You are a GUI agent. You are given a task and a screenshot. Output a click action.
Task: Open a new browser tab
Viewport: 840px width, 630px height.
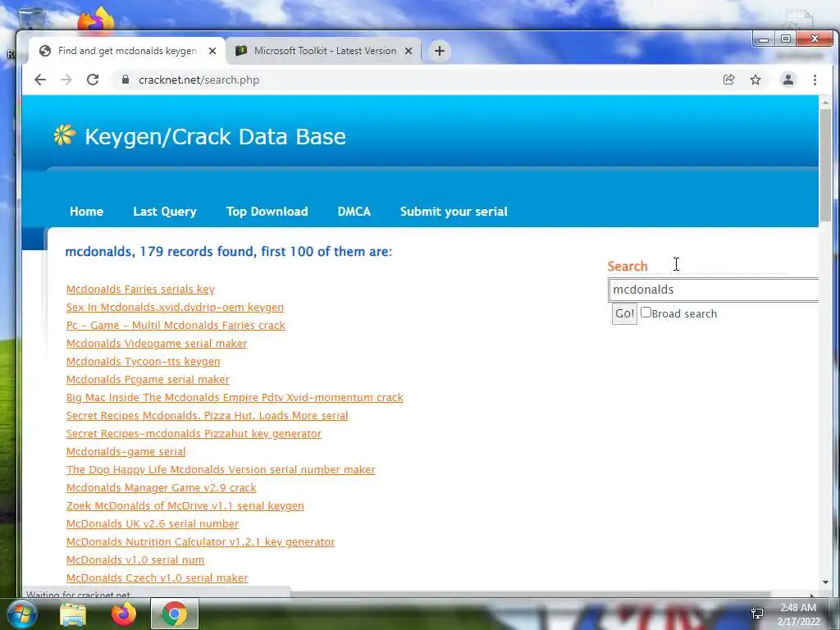pyautogui.click(x=440, y=51)
